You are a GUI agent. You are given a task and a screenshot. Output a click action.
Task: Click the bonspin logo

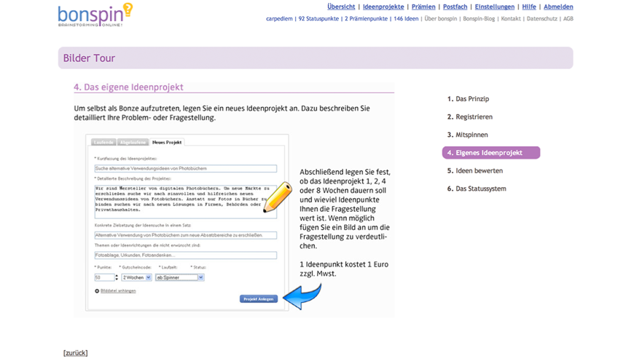95,15
